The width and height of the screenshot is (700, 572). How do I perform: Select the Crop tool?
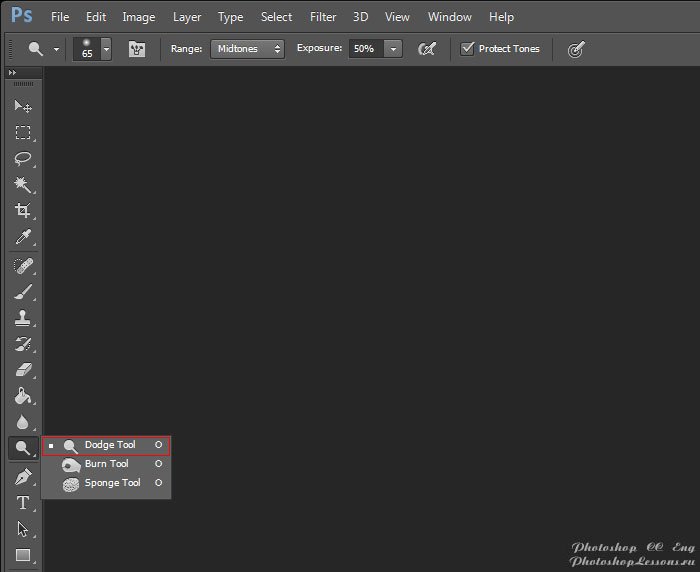pos(22,211)
